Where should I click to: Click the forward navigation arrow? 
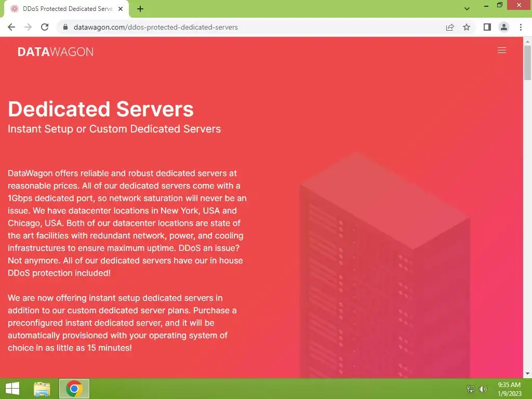28,27
